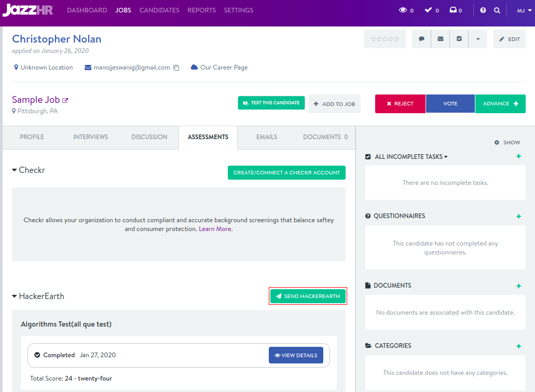Add a task with checkbox icon

click(x=459, y=39)
